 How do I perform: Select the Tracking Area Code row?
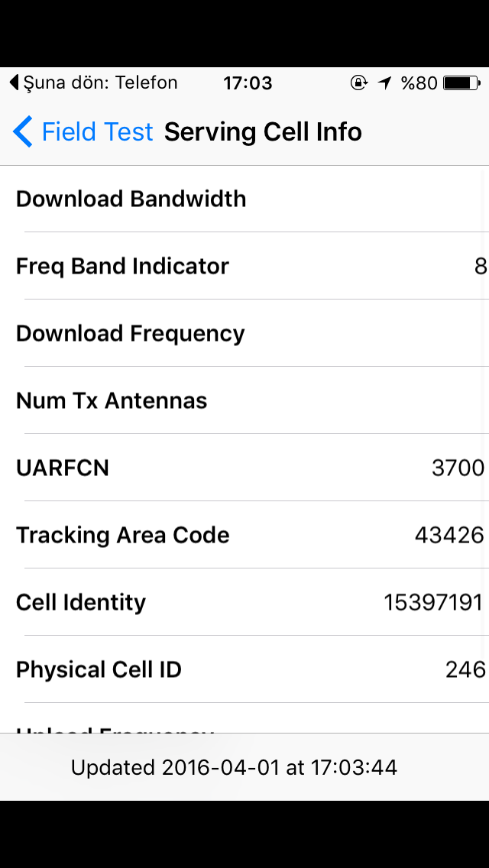pos(244,535)
